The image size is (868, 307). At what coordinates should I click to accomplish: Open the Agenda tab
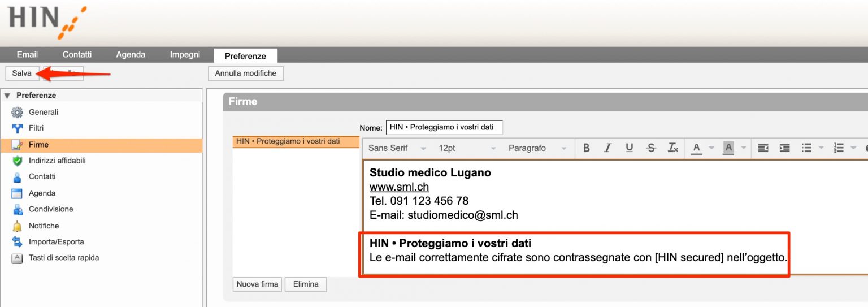pyautogui.click(x=131, y=55)
